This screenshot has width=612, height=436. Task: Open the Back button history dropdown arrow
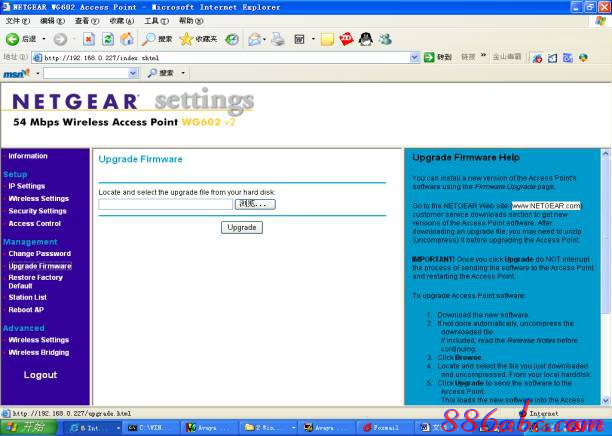[44, 39]
